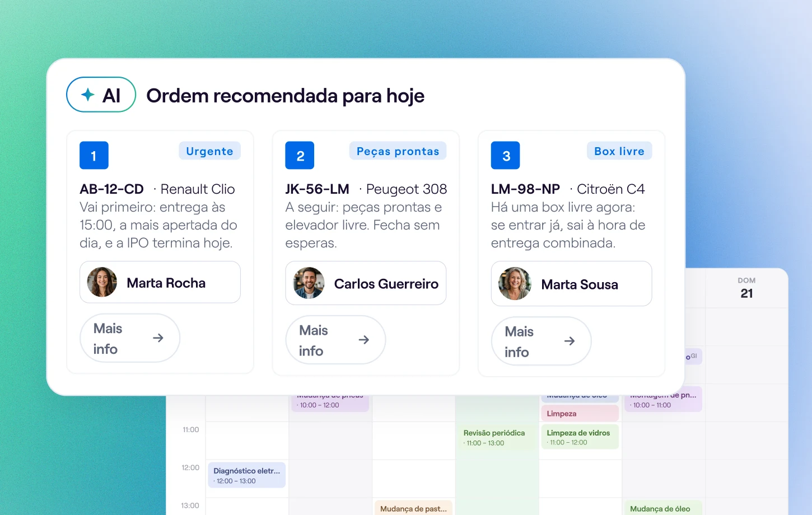
Task: Click Marta Rocha's avatar photo
Action: pyautogui.click(x=102, y=282)
